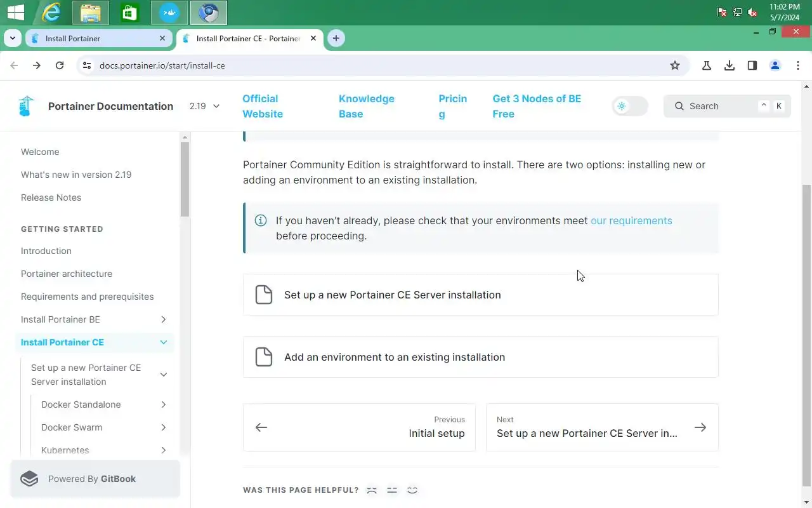Collapse the Install Portainer CE section chevron
This screenshot has width=812, height=508.
click(164, 342)
